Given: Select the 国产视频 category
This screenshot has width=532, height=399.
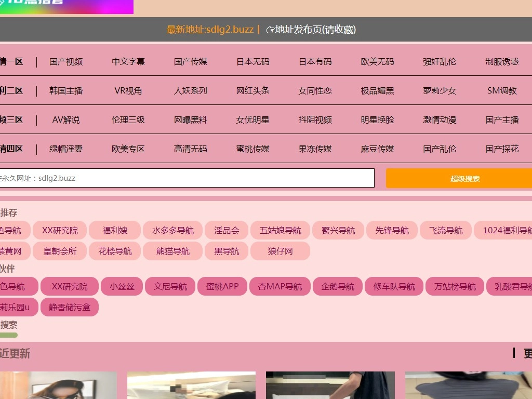Looking at the screenshot, I should coord(66,61).
